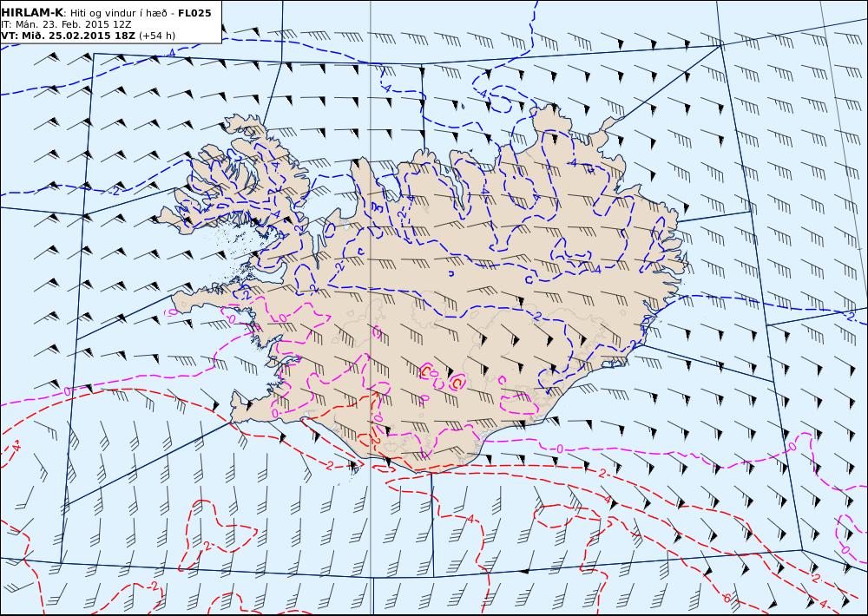The image size is (868, 616).
Task: Click the 'VT: Mið. 25.02.2015 18Z' valid time
Action: tap(68, 36)
